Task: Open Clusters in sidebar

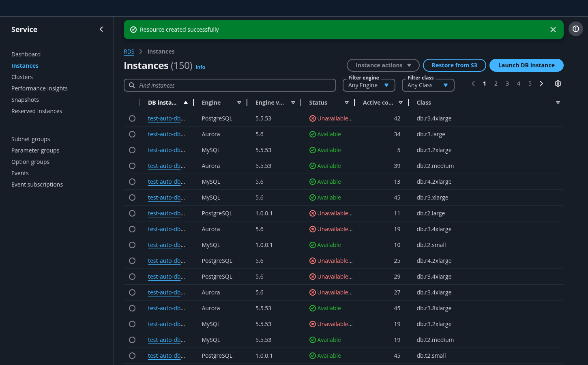Action: [22, 77]
